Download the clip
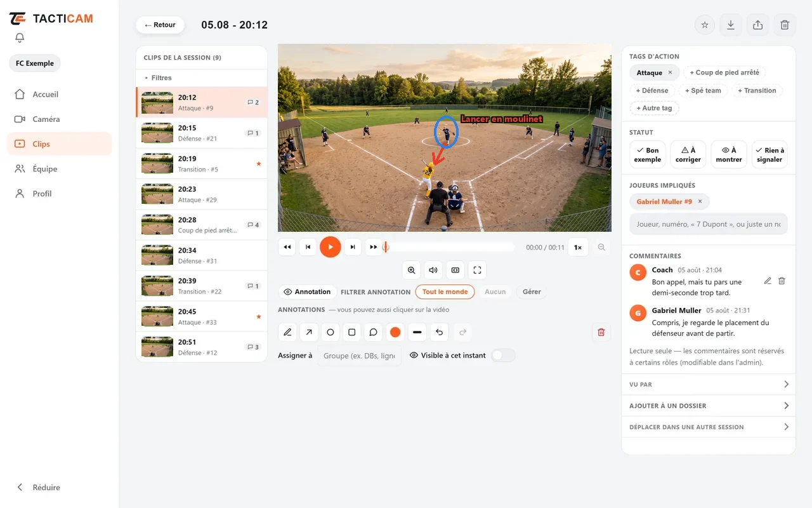This screenshot has height=508, width=812. click(x=731, y=25)
